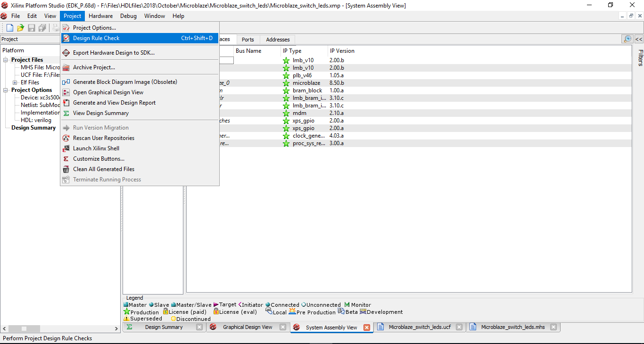Expand the Elf Files tree node
Image resolution: width=644 pixels, height=344 pixels.
tap(15, 82)
